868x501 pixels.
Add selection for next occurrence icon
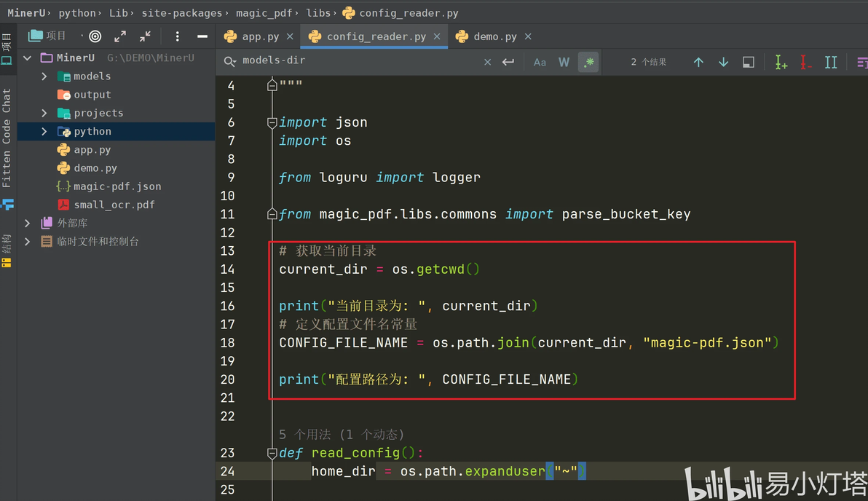pos(781,62)
